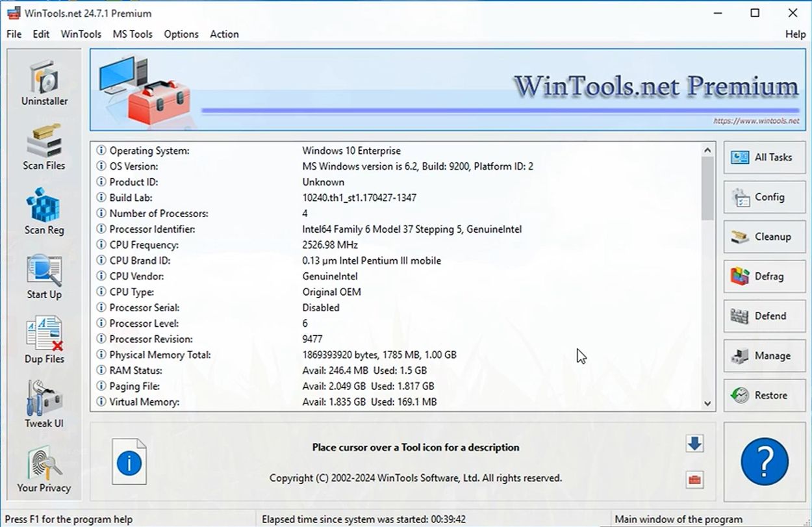812x527 pixels.
Task: Open the Start Up manager
Action: pos(44,276)
